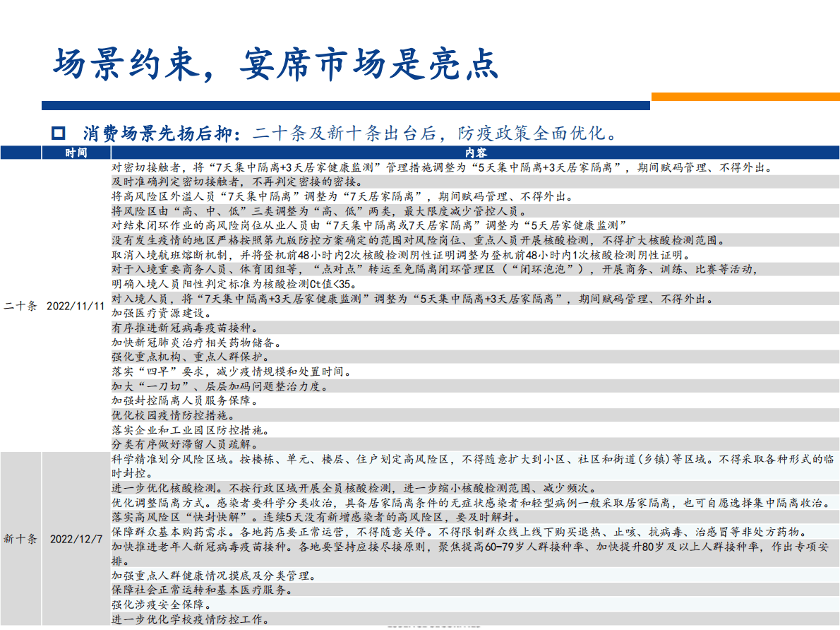Click the dark blue divider bar under the title

coord(345,106)
